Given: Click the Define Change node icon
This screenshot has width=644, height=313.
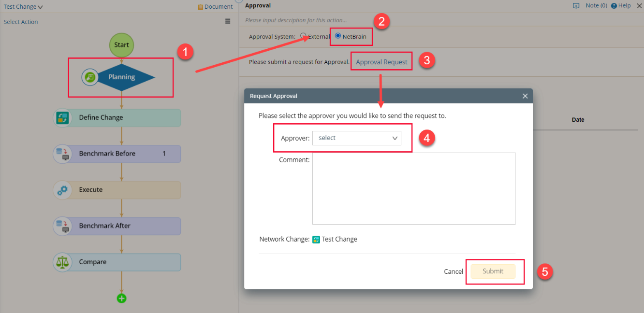Looking at the screenshot, I should [x=62, y=118].
